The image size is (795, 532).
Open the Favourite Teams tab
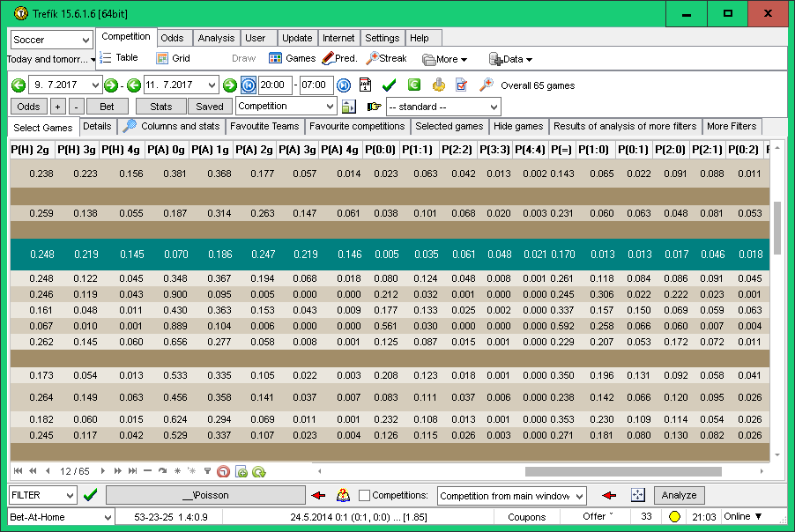264,126
